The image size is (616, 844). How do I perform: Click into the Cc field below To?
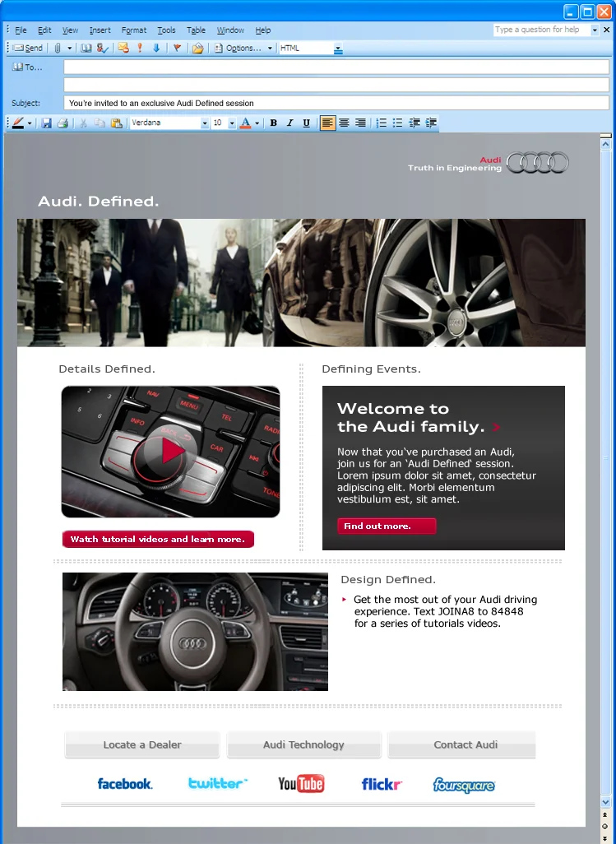click(336, 85)
